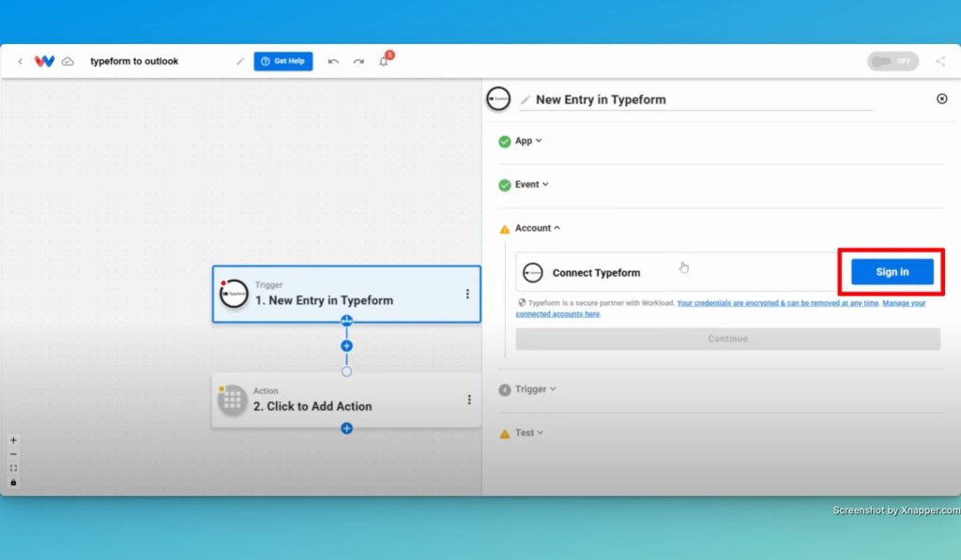Viewport: 961px width, 560px height.
Task: Toggle the workflow OFF switch
Action: 892,61
